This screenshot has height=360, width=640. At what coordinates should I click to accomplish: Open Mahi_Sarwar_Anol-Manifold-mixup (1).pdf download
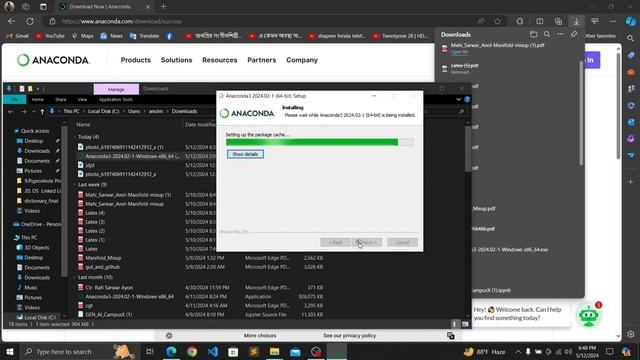tap(498, 45)
